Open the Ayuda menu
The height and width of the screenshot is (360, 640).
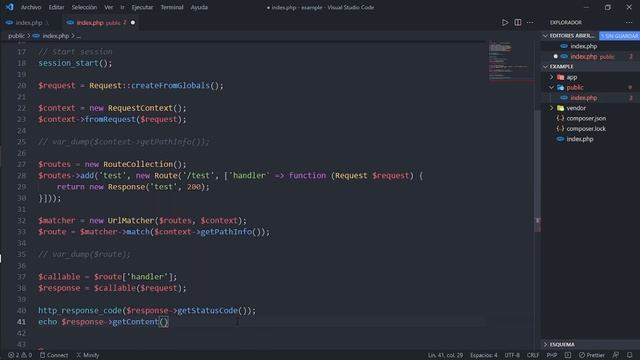click(199, 7)
